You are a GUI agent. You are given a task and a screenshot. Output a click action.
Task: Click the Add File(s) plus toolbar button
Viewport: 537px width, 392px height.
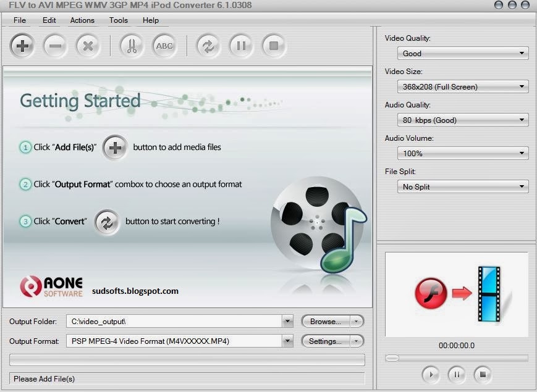point(22,46)
